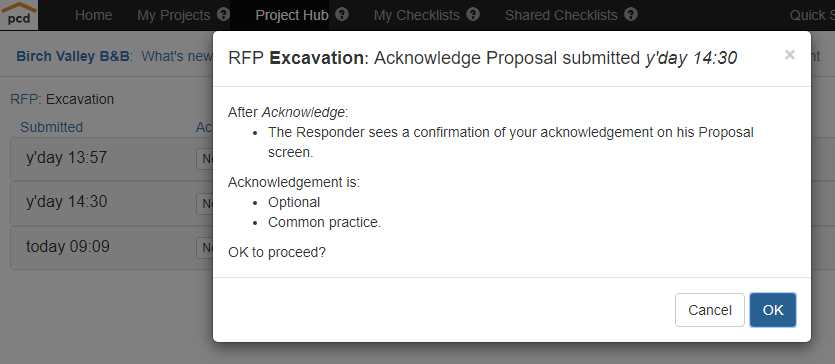
Task: Go to the Home menu item
Action: click(94, 15)
